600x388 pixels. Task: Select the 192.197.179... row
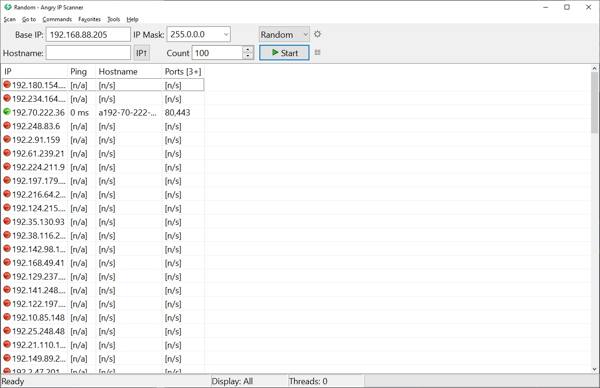103,181
